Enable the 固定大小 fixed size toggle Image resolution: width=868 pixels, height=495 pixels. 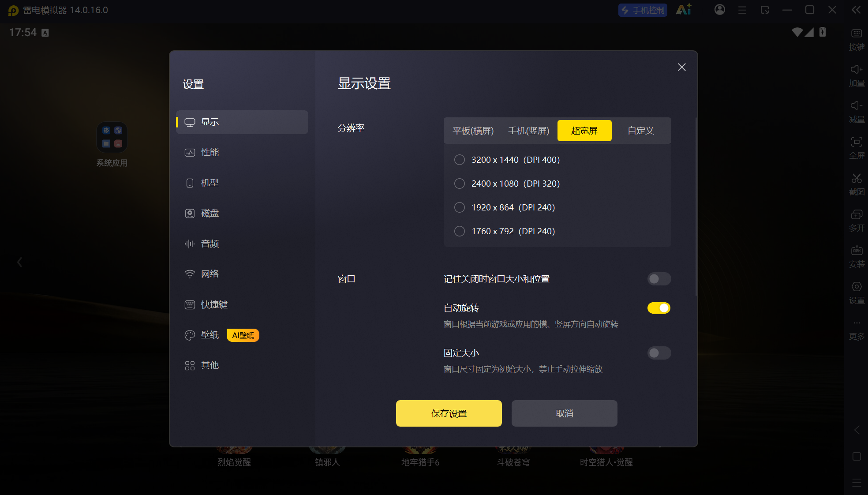click(x=659, y=353)
